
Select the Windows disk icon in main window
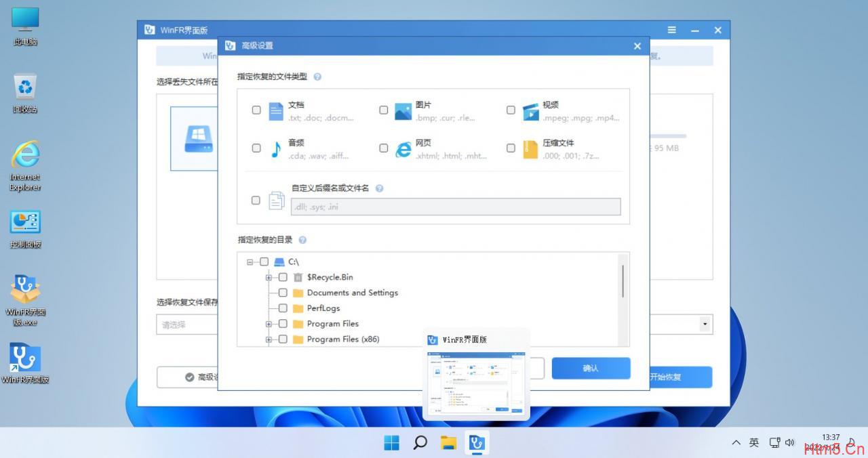199,139
